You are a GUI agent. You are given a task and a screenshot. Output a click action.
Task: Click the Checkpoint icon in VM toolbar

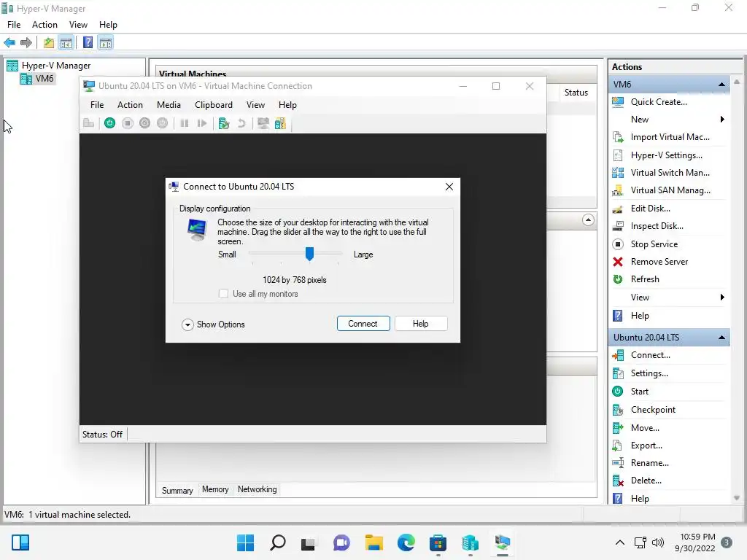point(223,123)
